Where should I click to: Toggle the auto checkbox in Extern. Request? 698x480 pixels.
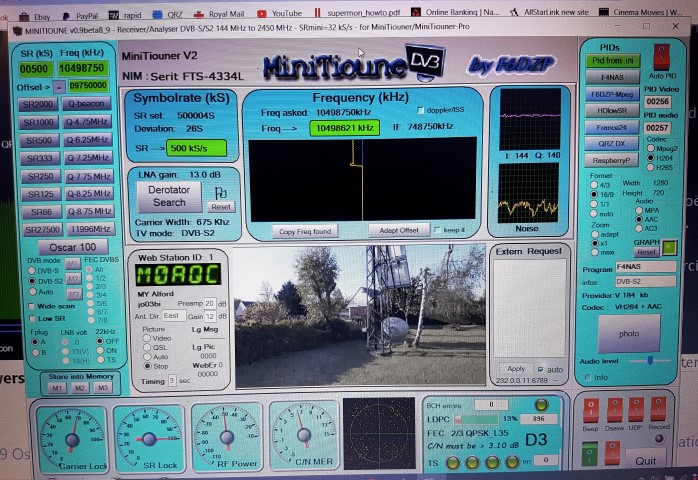click(x=540, y=370)
